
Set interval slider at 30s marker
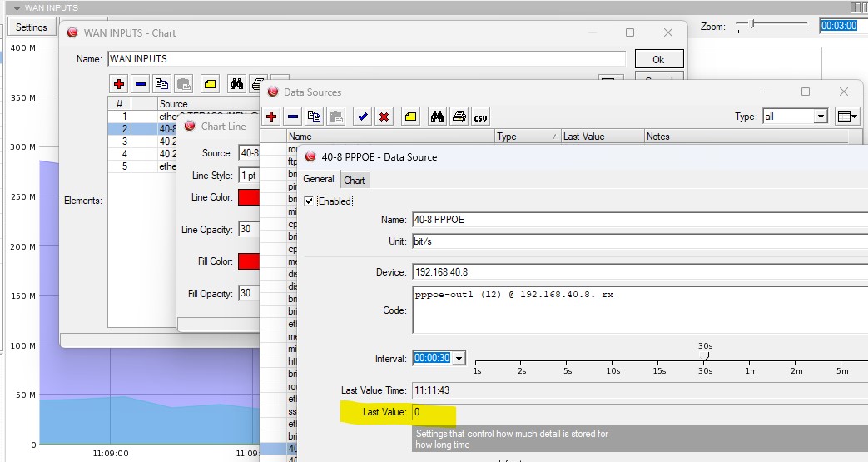705,357
